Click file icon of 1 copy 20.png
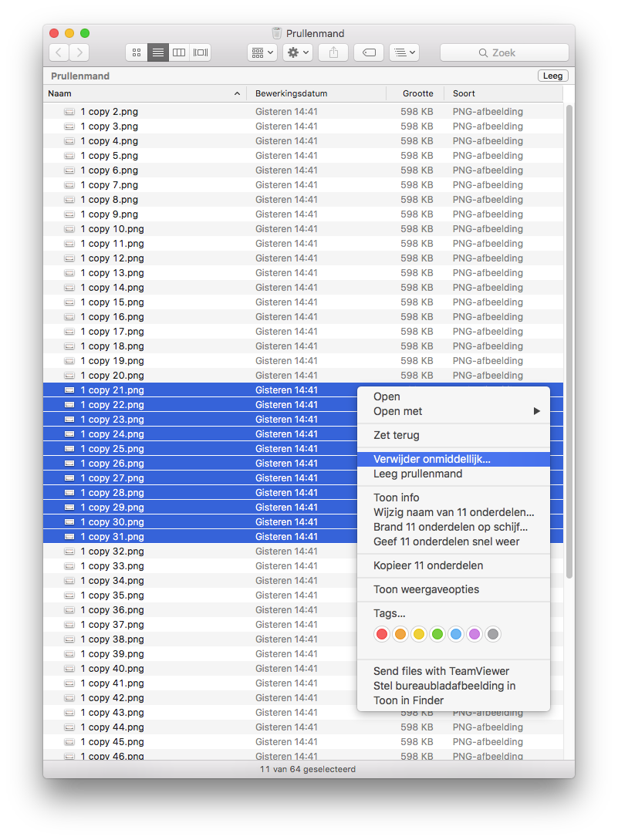This screenshot has width=618, height=840. [x=69, y=376]
